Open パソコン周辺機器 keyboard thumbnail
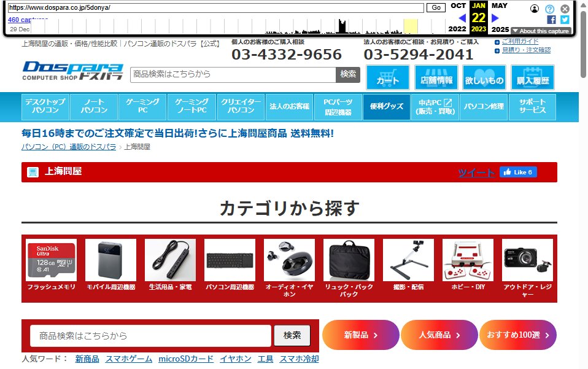Image resolution: width=588 pixels, height=369 pixels. 230,260
